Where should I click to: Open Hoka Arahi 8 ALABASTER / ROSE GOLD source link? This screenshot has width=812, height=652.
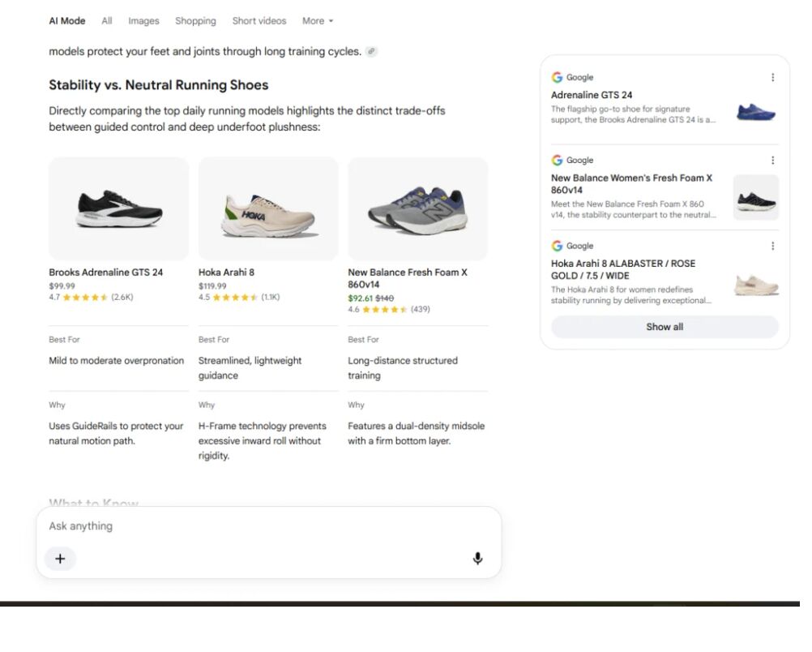[x=623, y=269]
